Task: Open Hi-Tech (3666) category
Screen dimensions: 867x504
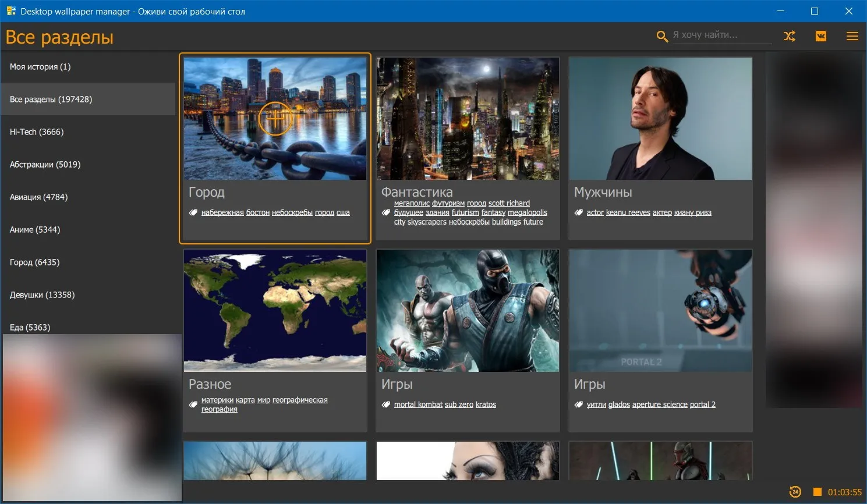Action: pyautogui.click(x=88, y=132)
